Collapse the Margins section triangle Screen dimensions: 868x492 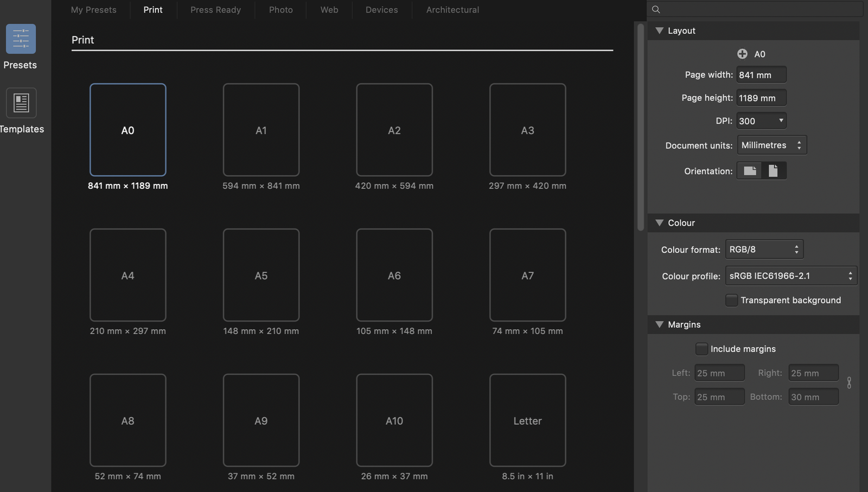[x=660, y=324]
